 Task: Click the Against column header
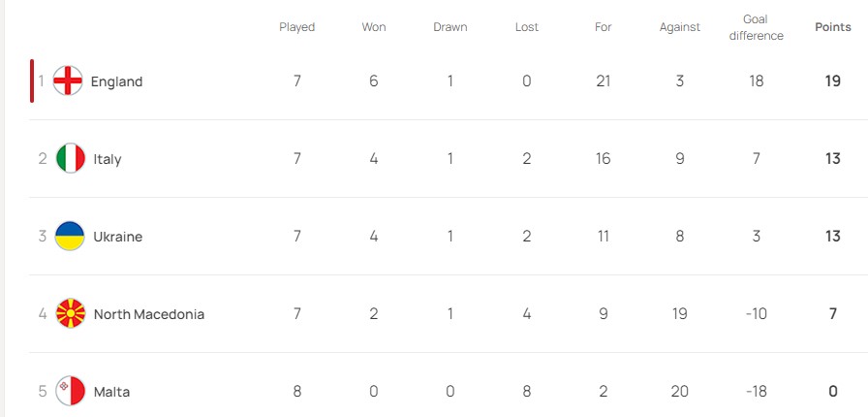tap(680, 27)
